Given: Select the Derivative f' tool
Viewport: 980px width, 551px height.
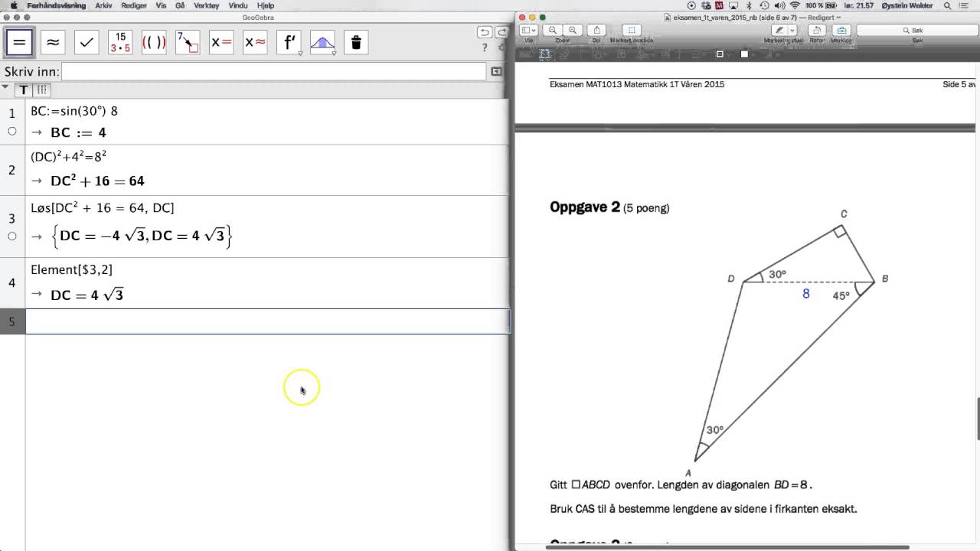Looking at the screenshot, I should click(289, 43).
